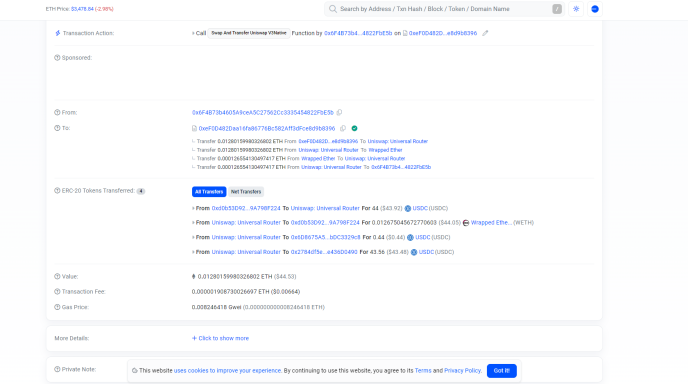Open the Privacy Policy link
The height and width of the screenshot is (384, 688).
pyautogui.click(x=462, y=371)
